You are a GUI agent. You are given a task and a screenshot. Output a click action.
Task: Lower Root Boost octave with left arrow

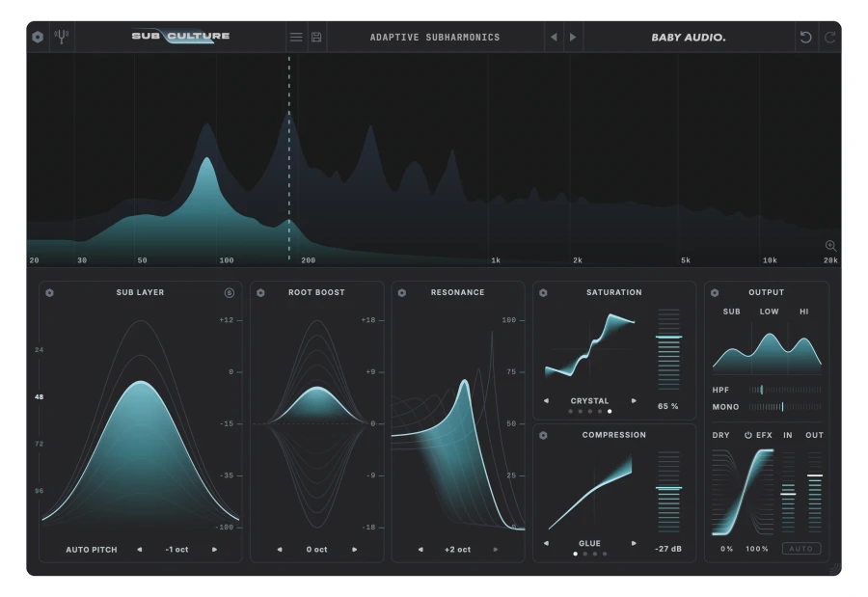tap(280, 550)
